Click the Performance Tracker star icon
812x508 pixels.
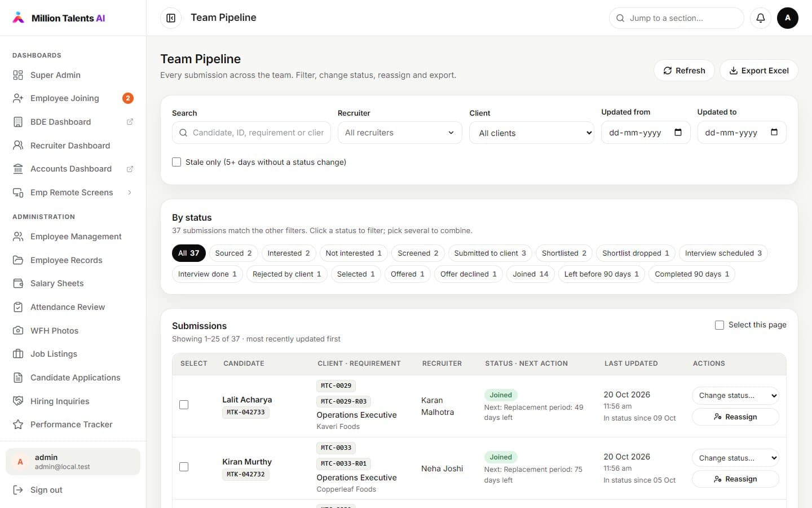[18, 424]
